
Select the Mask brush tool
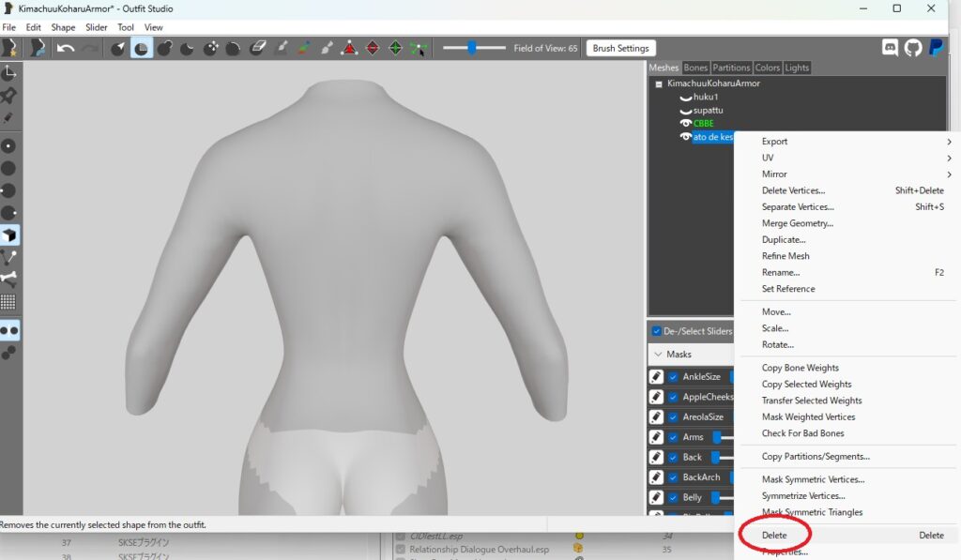[142, 48]
